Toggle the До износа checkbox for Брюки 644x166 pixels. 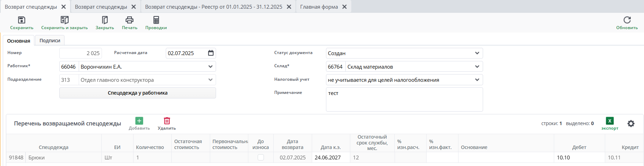261,157
